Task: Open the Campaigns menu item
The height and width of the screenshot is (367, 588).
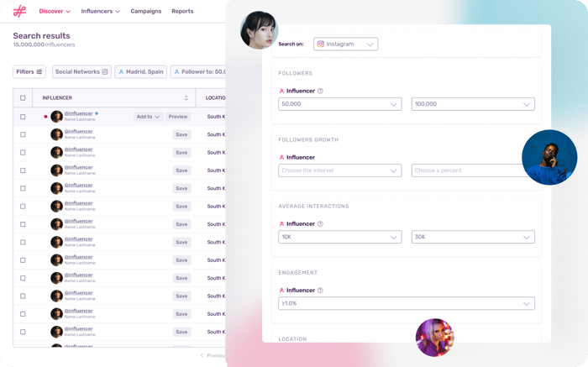Action: (146, 11)
